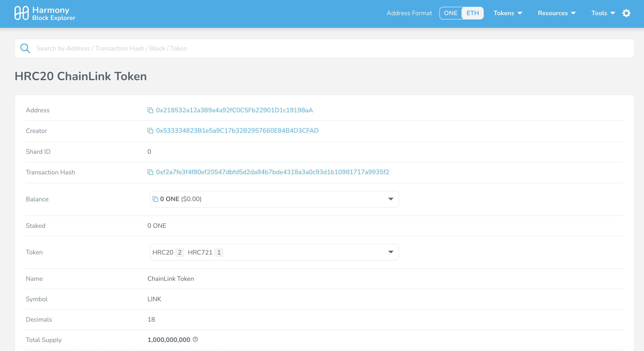Open the creator address link
The width and height of the screenshot is (644, 351).
point(237,131)
